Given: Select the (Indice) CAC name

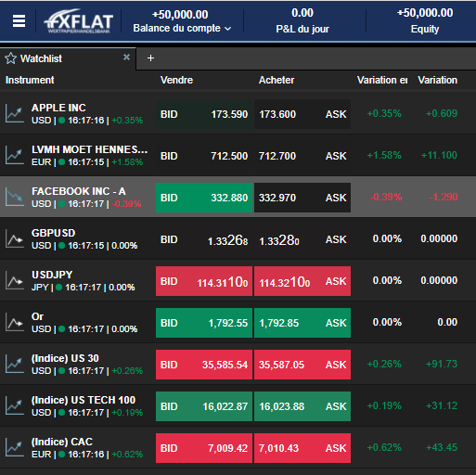Looking at the screenshot, I should 62,442.
